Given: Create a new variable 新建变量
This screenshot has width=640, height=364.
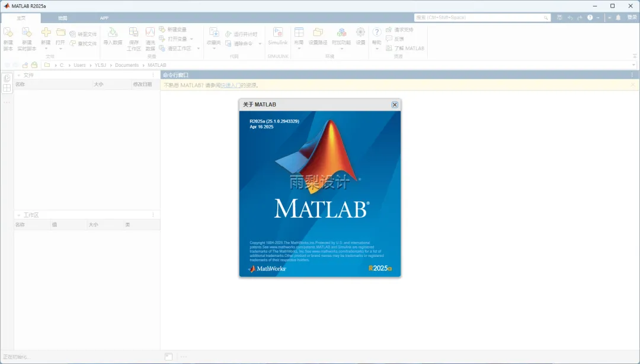Looking at the screenshot, I should 173,30.
